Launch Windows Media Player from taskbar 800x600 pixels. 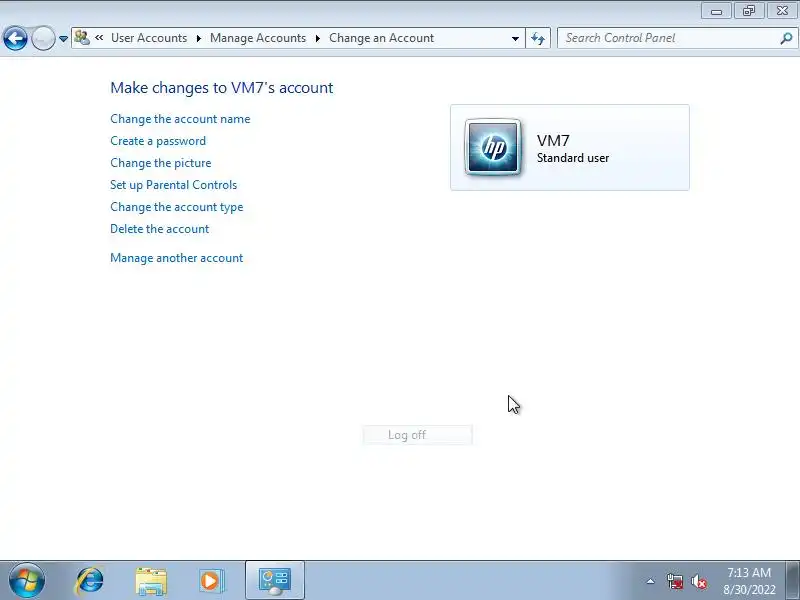click(211, 581)
